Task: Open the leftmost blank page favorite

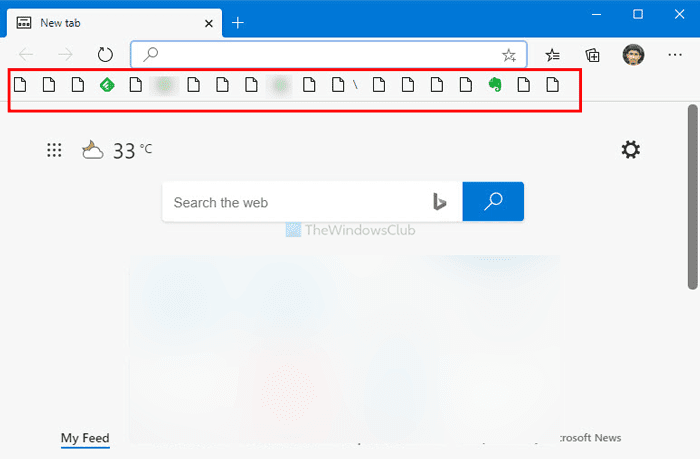Action: point(20,84)
